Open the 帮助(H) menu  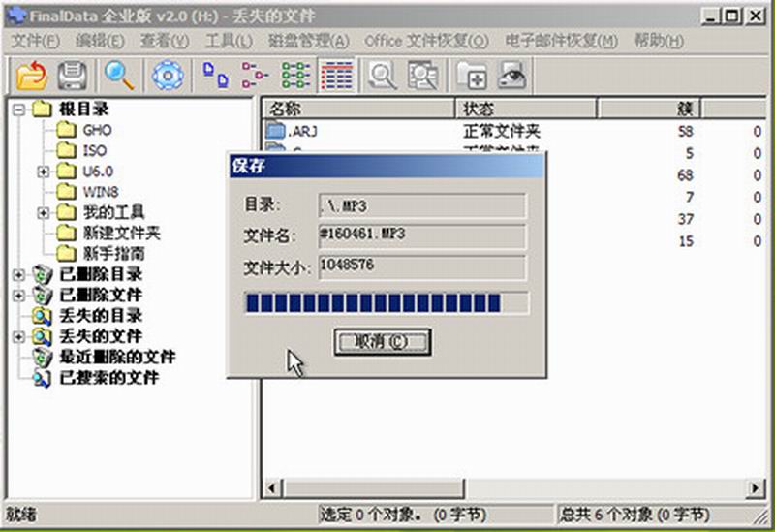pyautogui.click(x=659, y=41)
